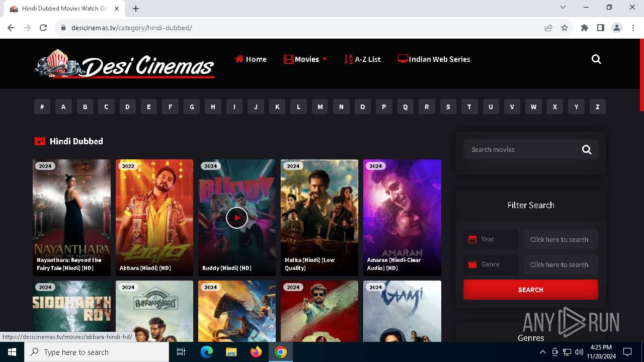The image size is (644, 362).
Task: Open File Explorer from taskbar
Action: [x=231, y=352]
